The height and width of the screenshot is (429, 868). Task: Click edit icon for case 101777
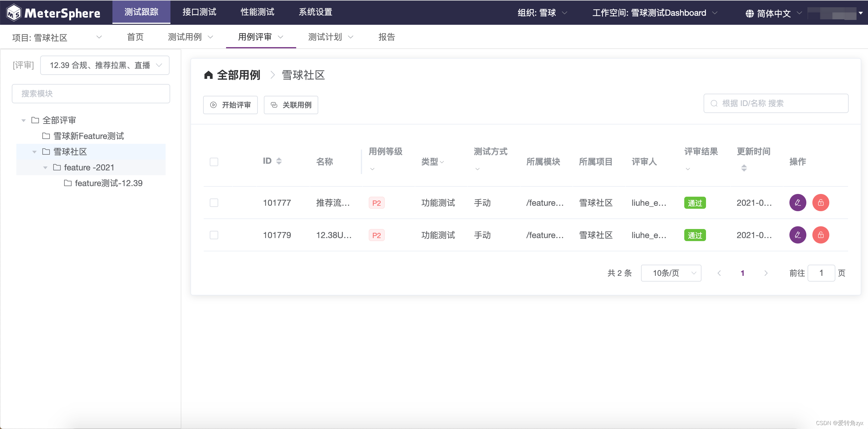tap(798, 203)
